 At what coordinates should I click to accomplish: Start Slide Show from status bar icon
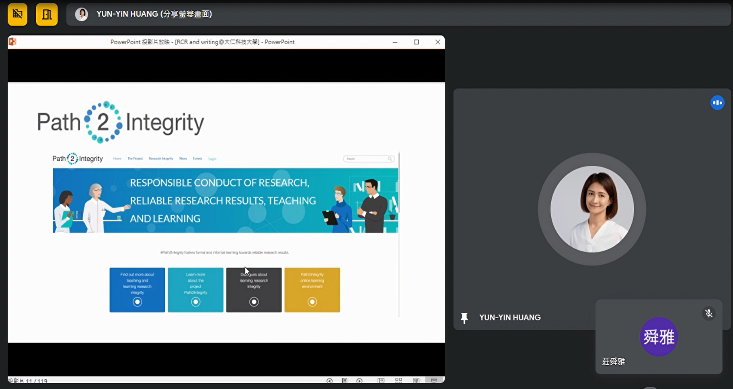tap(434, 381)
